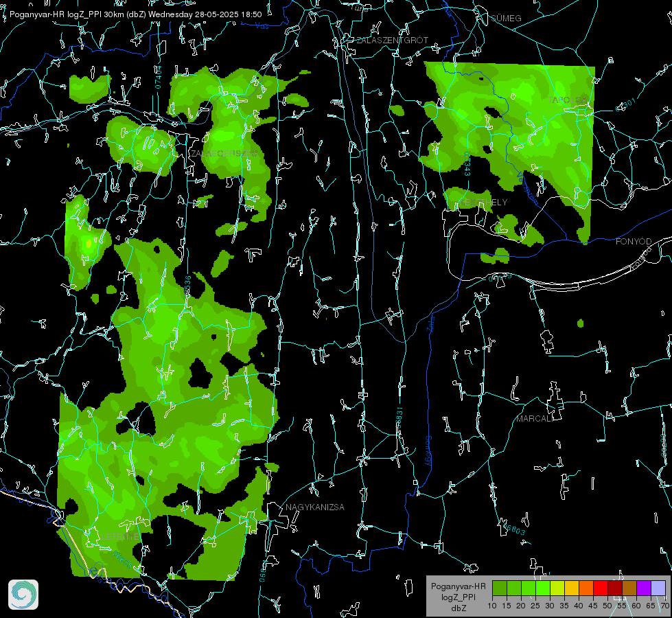Viewport: 672px width, 618px height.
Task: Select the 10-15 dBZ dark green swatch
Action: [x=500, y=588]
